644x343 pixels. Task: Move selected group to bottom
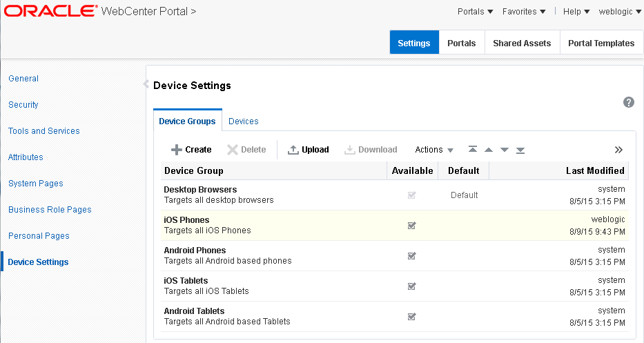click(520, 150)
